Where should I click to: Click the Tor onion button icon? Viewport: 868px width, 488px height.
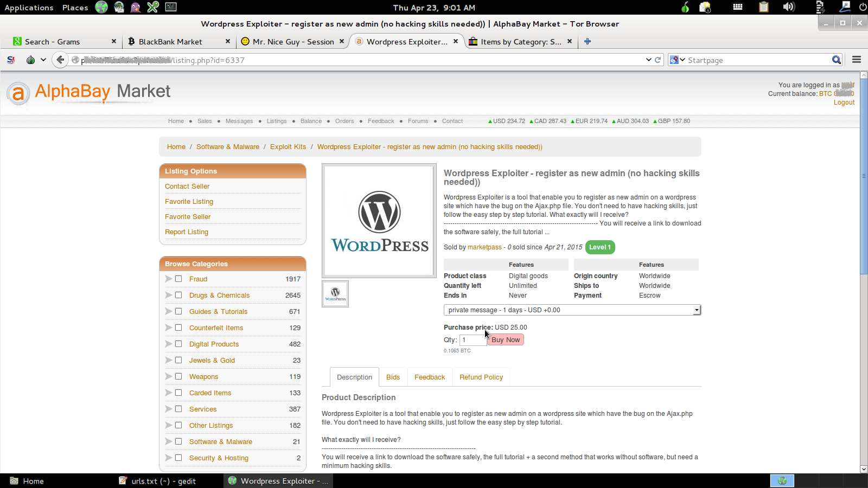pyautogui.click(x=31, y=60)
